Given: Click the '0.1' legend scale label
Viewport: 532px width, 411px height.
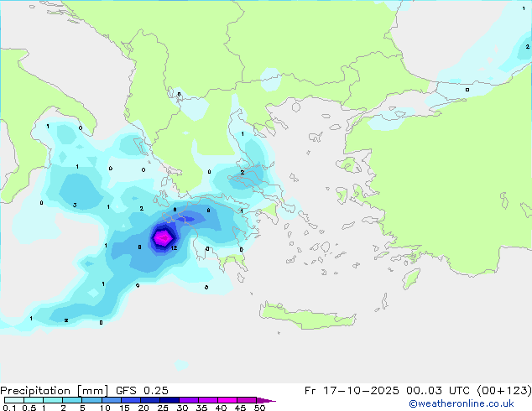Looking at the screenshot, I should pyautogui.click(x=10, y=408).
